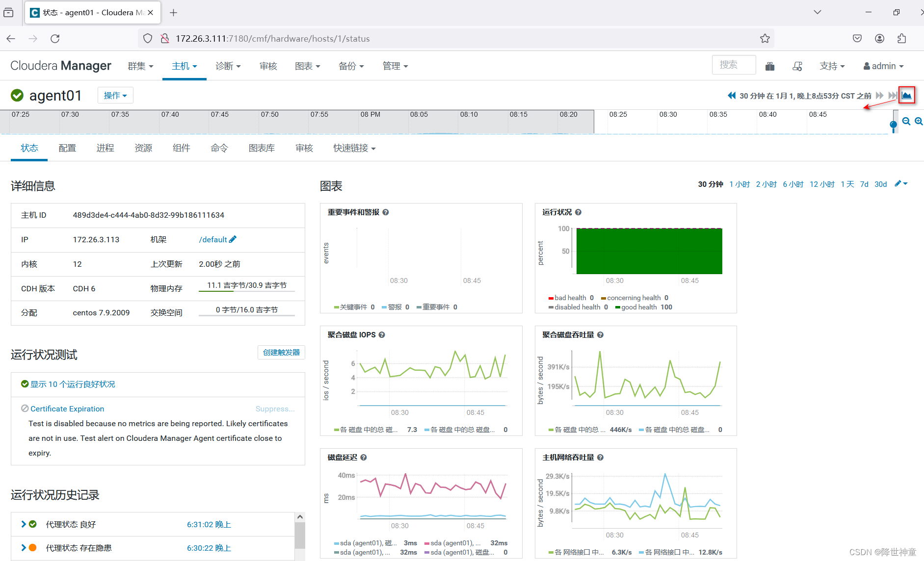
Task: Select the 30d time range
Action: pos(880,184)
